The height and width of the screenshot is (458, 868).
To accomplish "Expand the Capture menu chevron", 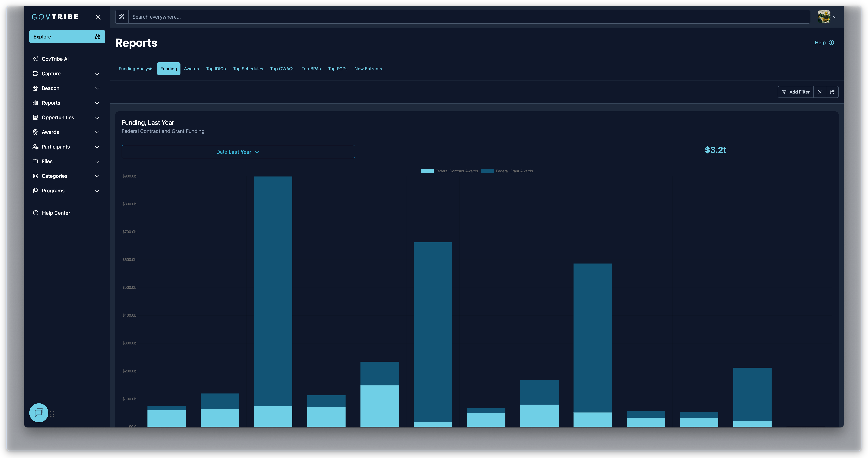I will [x=97, y=74].
